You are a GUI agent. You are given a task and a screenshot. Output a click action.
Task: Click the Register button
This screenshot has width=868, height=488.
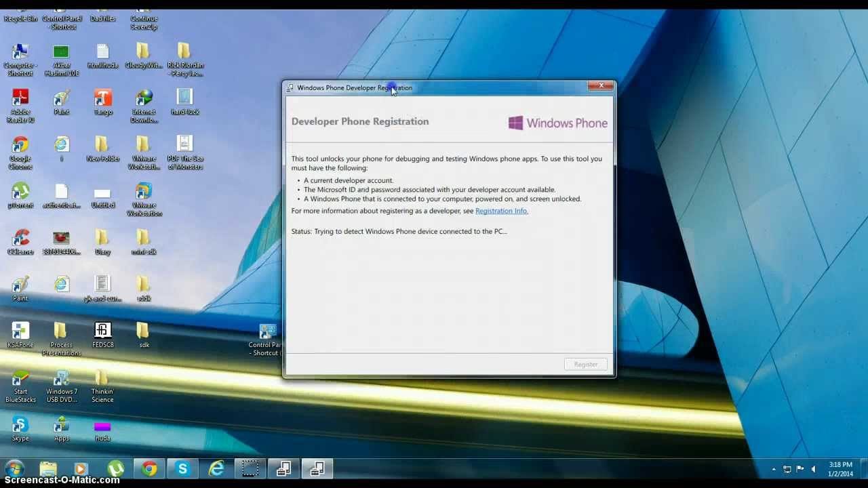pyautogui.click(x=586, y=365)
